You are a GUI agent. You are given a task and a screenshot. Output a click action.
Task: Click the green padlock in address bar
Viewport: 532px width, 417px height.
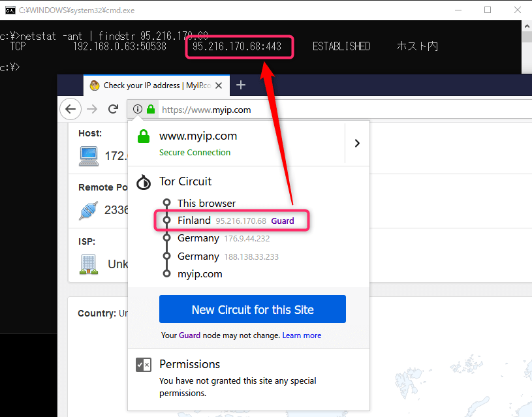coord(151,109)
